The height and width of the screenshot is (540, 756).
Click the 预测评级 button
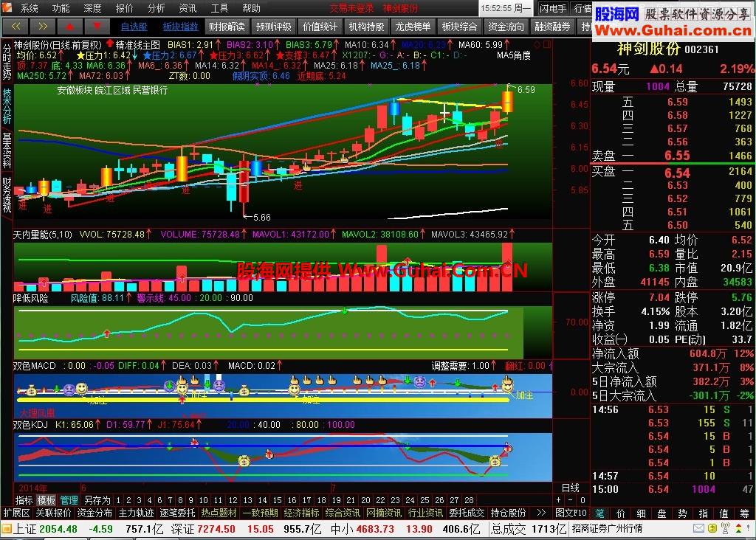tap(273, 27)
